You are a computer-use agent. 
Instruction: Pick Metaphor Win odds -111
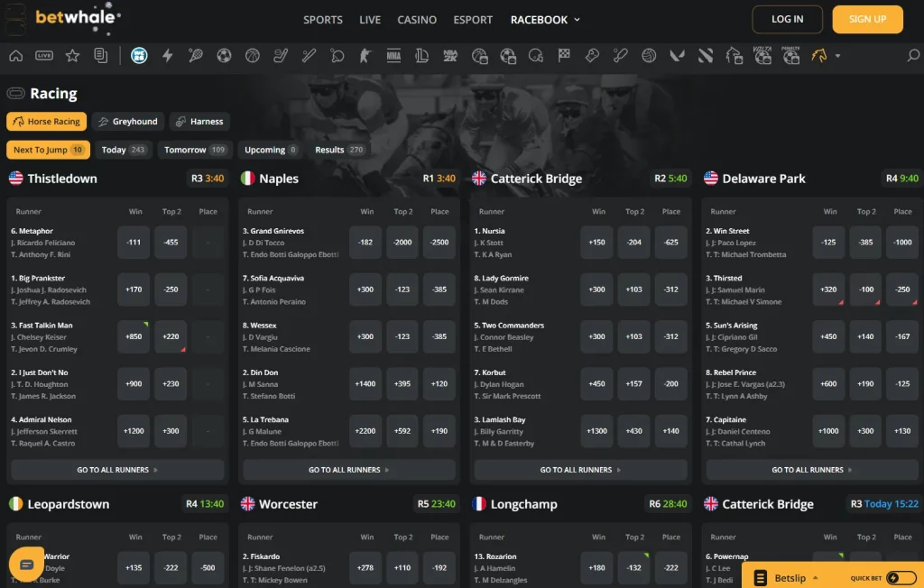(x=134, y=243)
